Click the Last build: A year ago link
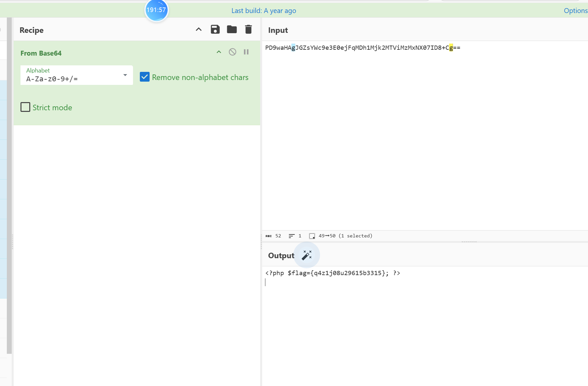This screenshot has width=588, height=386. pyautogui.click(x=263, y=11)
